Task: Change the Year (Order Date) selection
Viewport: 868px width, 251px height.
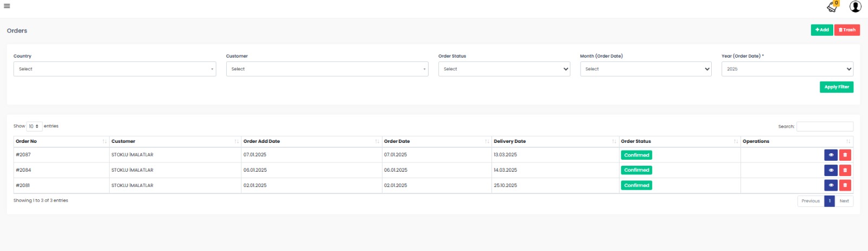Action: pos(787,69)
